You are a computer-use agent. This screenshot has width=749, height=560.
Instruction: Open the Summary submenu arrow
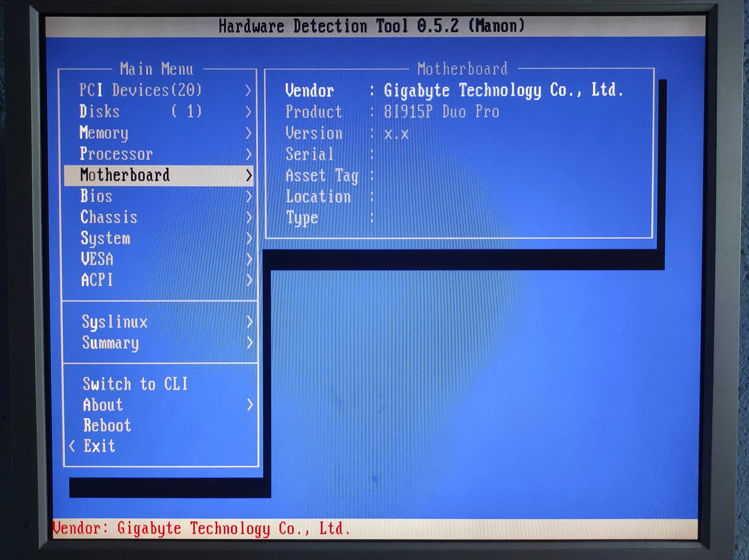pos(249,342)
